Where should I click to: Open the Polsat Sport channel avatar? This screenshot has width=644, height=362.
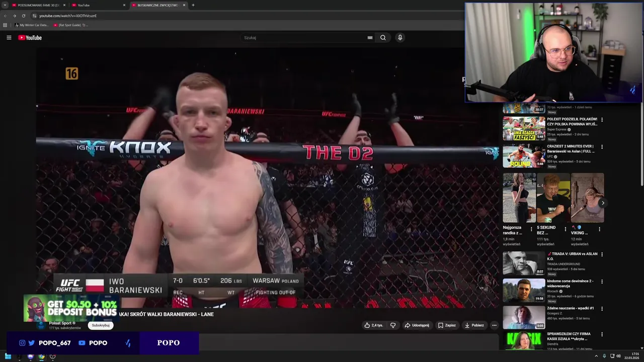coord(41,325)
